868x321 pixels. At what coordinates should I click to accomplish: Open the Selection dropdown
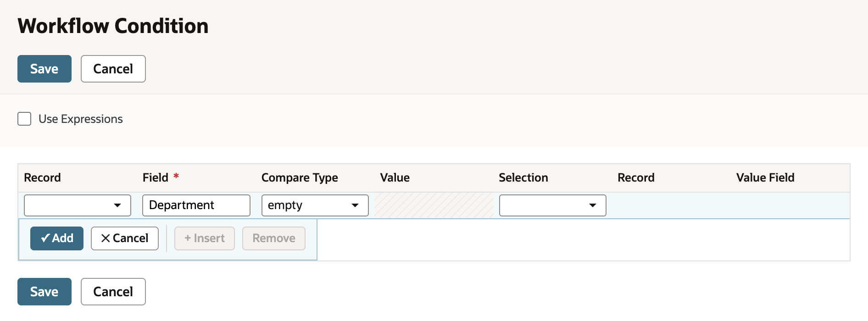tap(553, 205)
